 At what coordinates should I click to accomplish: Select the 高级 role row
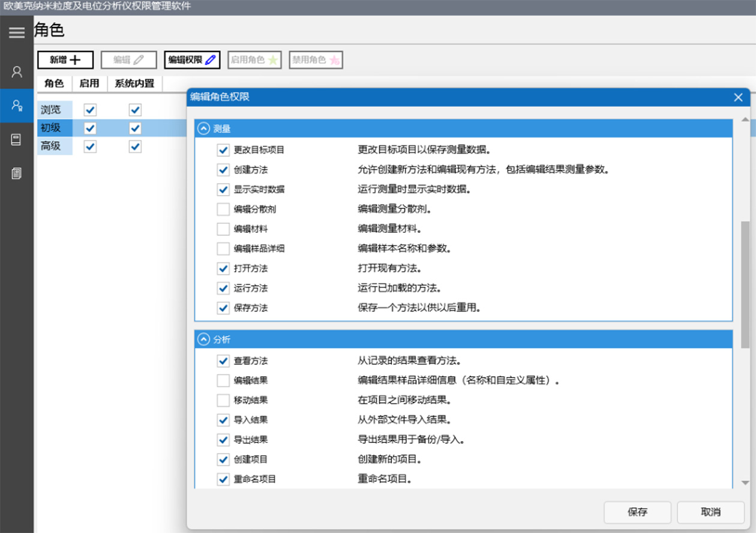pos(55,146)
